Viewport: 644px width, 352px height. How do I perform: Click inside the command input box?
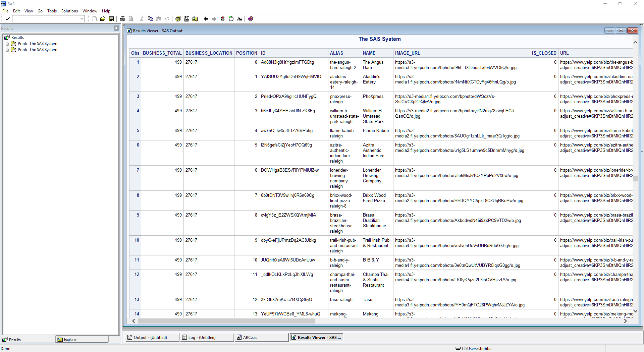(46, 19)
